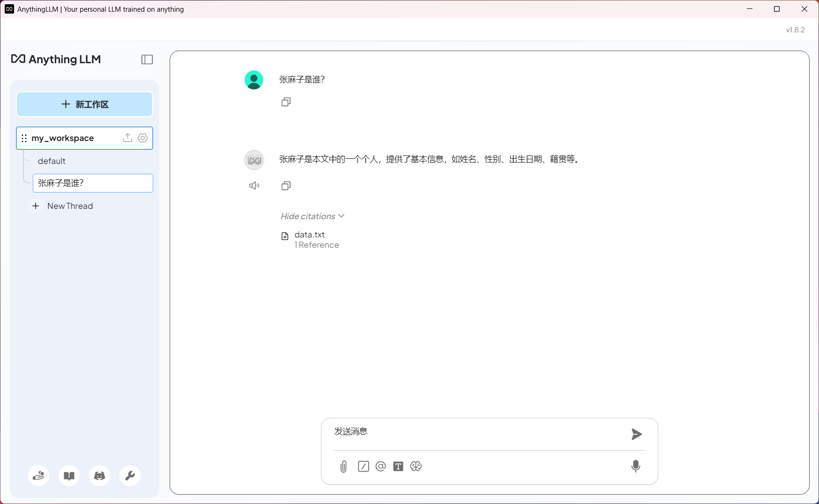Open the text size T icon

(x=398, y=467)
